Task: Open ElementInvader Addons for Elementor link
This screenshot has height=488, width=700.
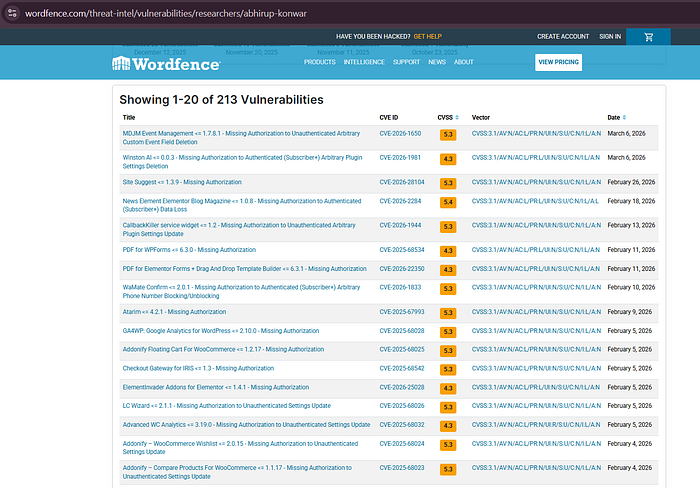Action: (216, 387)
